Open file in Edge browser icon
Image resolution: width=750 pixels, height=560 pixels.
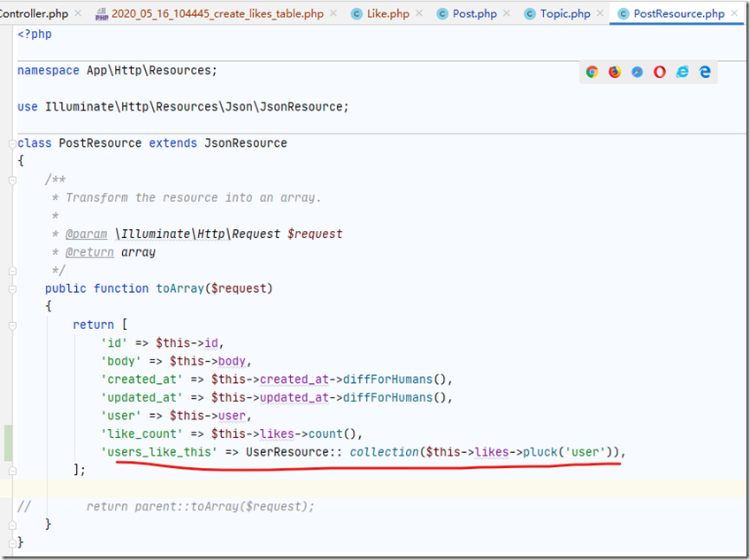[705, 72]
